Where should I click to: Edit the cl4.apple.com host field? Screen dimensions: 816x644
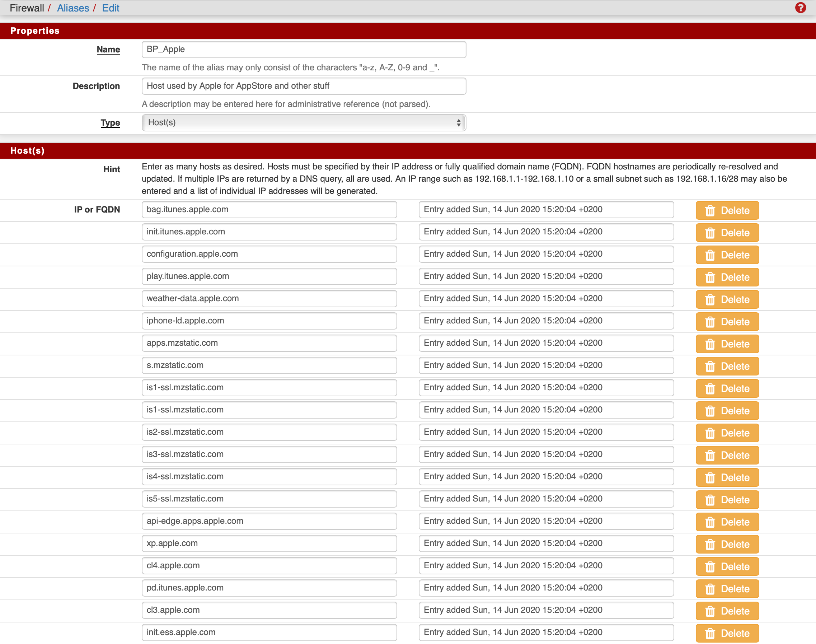point(269,566)
